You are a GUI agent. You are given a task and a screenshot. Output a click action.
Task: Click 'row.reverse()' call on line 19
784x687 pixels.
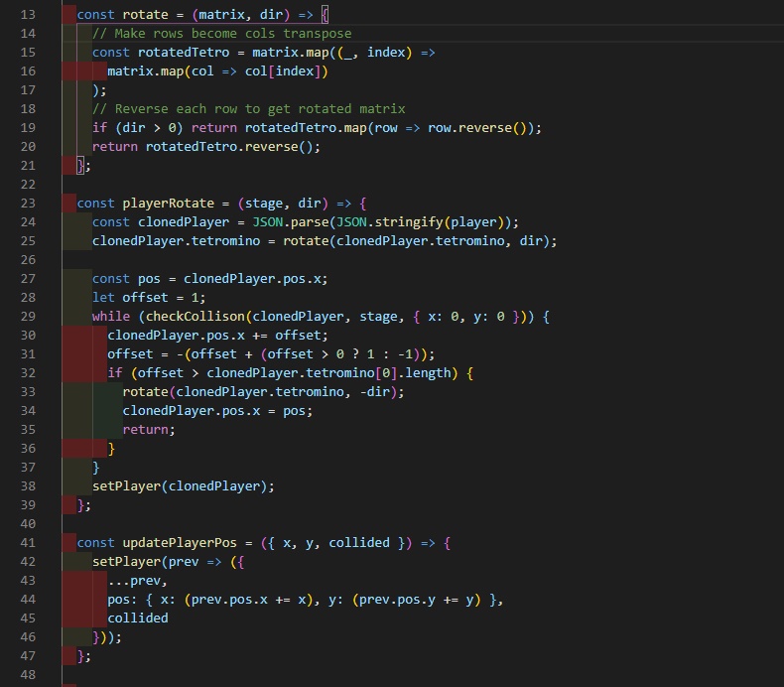(x=477, y=128)
